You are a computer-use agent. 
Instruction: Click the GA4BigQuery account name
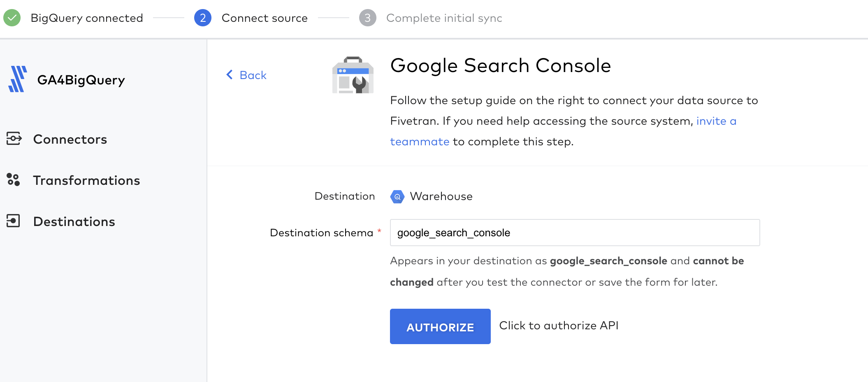[81, 80]
